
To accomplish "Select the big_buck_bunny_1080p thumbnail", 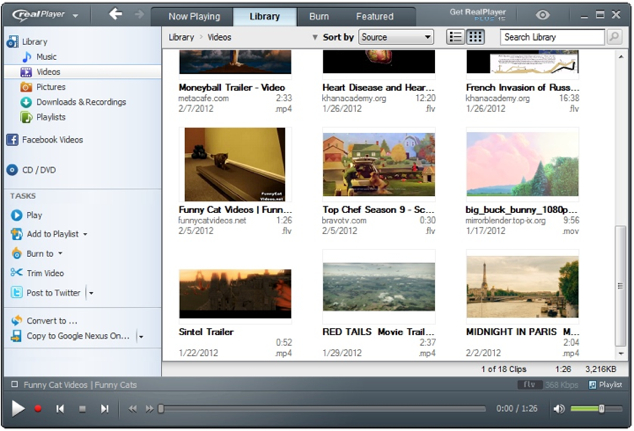I will click(x=522, y=164).
